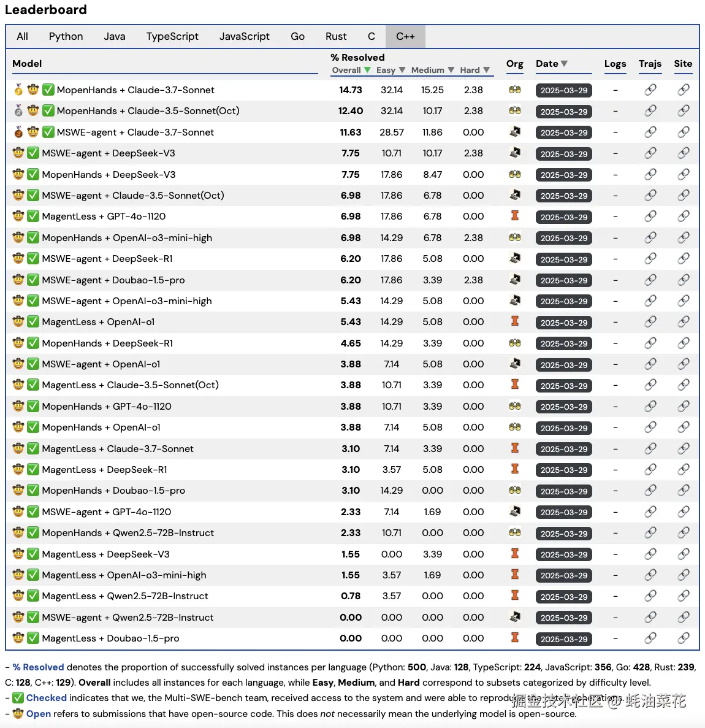Select model name MagentLess + Qwen2.5-72B-Instruct
705x728 pixels.
125,596
